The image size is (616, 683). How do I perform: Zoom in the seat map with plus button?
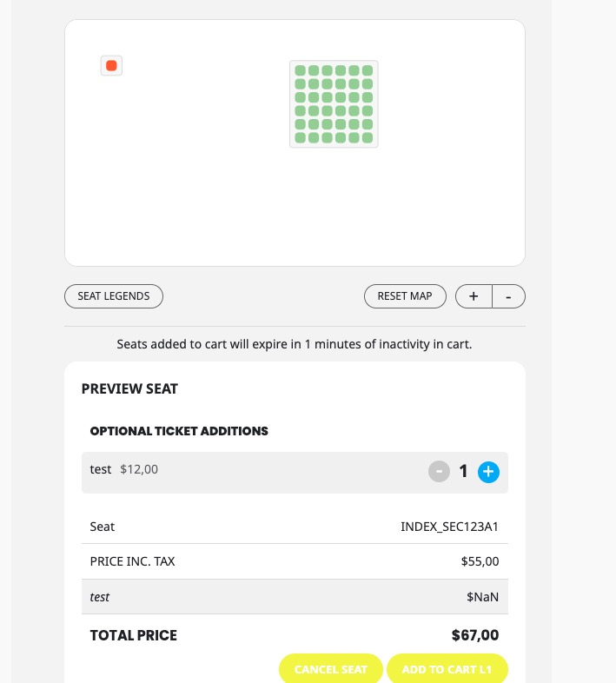pos(474,296)
